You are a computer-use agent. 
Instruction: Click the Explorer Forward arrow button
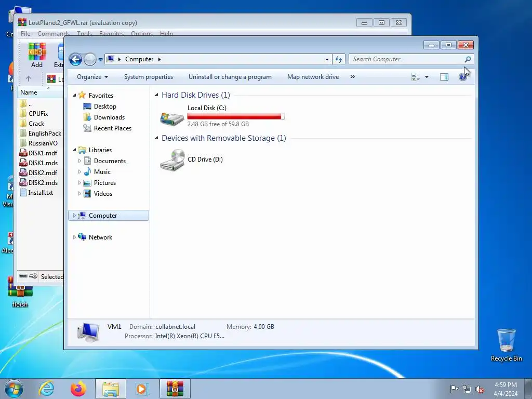point(90,59)
